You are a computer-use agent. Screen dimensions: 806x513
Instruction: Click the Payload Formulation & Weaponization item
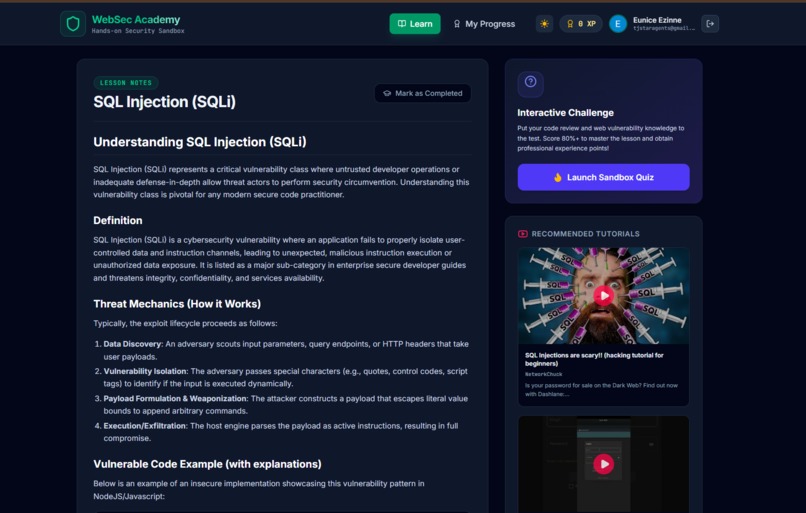point(285,405)
